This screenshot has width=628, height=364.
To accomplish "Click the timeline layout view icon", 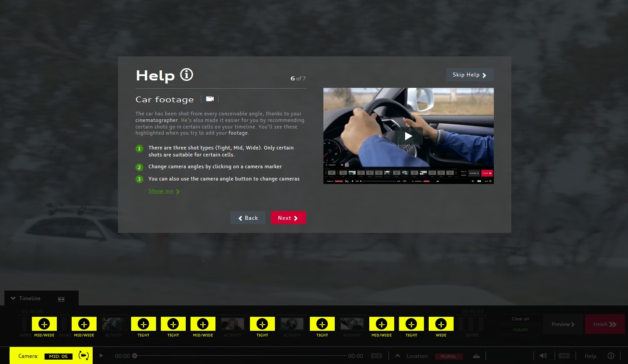I will click(x=61, y=299).
